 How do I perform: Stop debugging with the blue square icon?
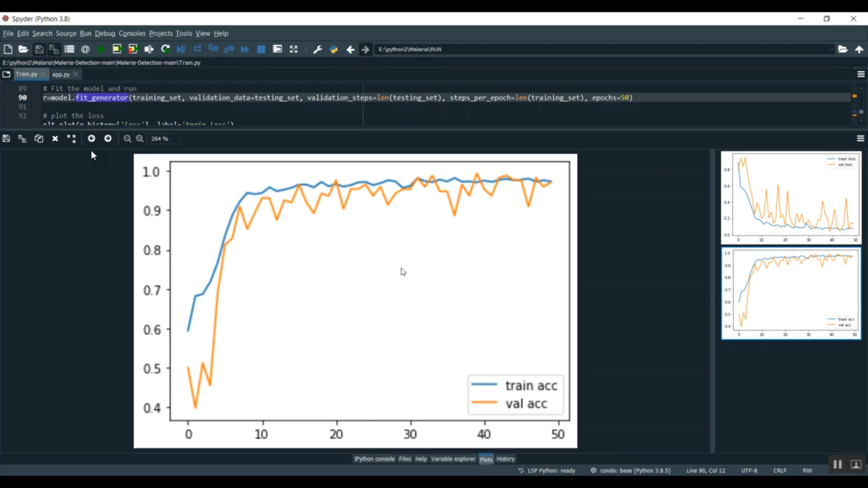click(x=261, y=50)
